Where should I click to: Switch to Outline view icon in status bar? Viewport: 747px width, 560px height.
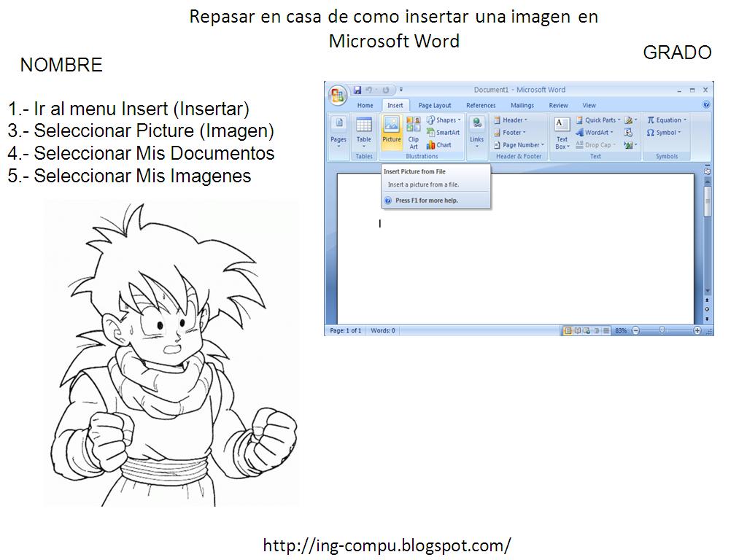tap(597, 330)
